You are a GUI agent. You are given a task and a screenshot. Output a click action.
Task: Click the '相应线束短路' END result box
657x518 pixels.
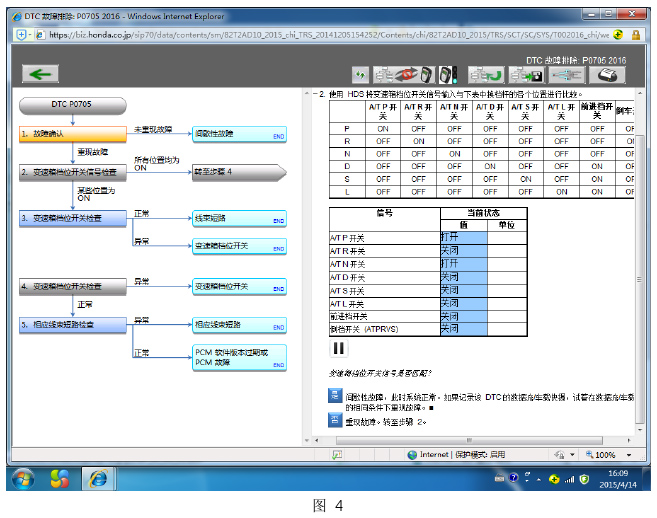[239, 325]
